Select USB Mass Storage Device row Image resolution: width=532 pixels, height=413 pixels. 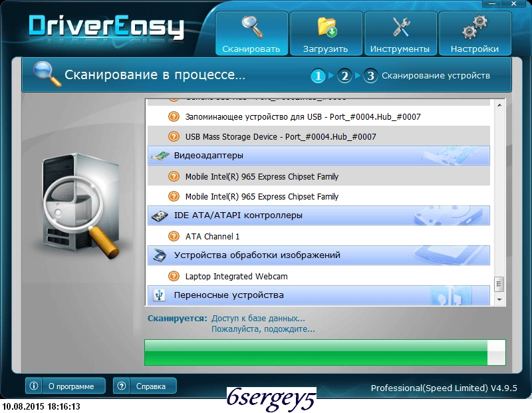(x=319, y=136)
